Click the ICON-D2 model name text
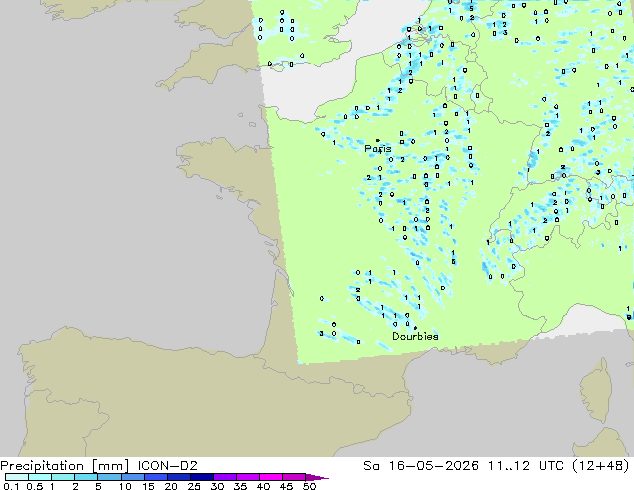 pyautogui.click(x=167, y=466)
